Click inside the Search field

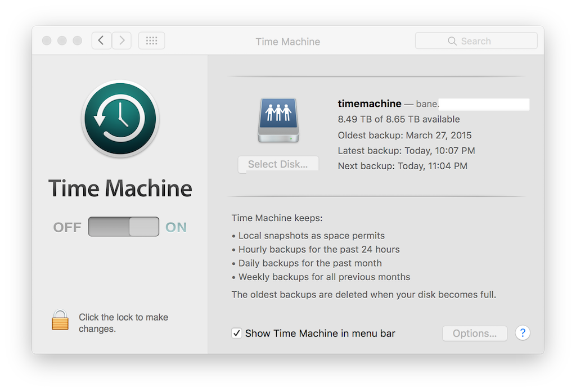[476, 41]
